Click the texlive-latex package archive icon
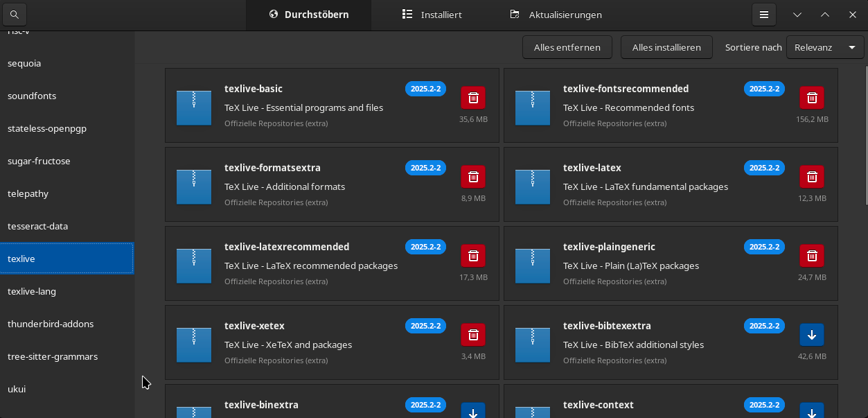The image size is (868, 418). pyautogui.click(x=533, y=186)
